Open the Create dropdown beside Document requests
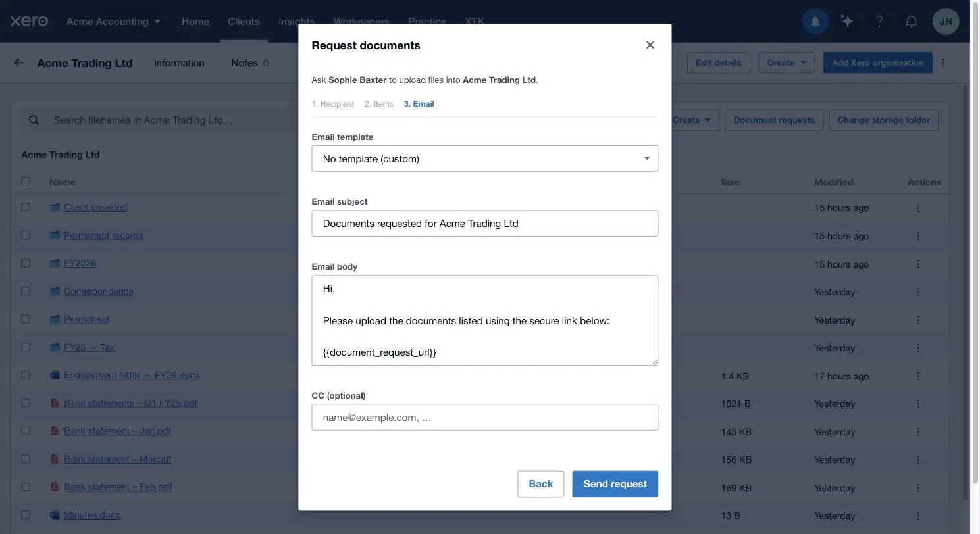Viewport: 980px width, 534px height. tap(692, 120)
